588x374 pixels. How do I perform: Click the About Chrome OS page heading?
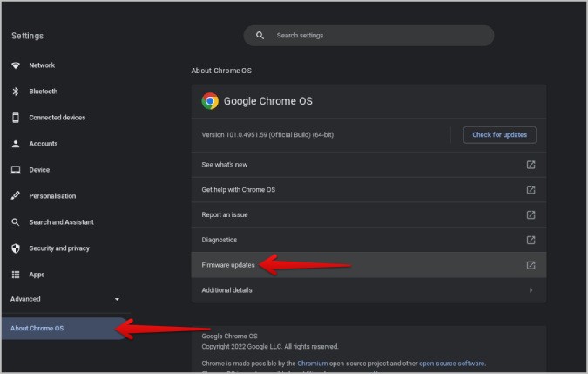(x=221, y=71)
